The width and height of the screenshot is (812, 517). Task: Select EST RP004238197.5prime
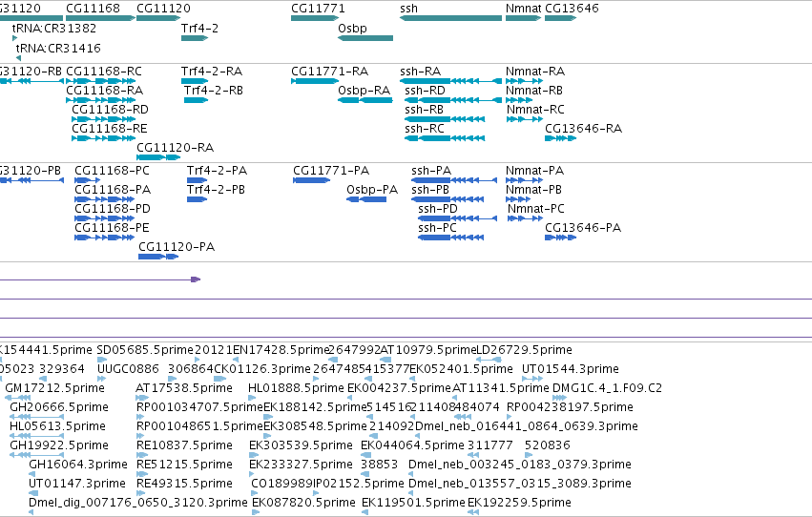(570, 407)
